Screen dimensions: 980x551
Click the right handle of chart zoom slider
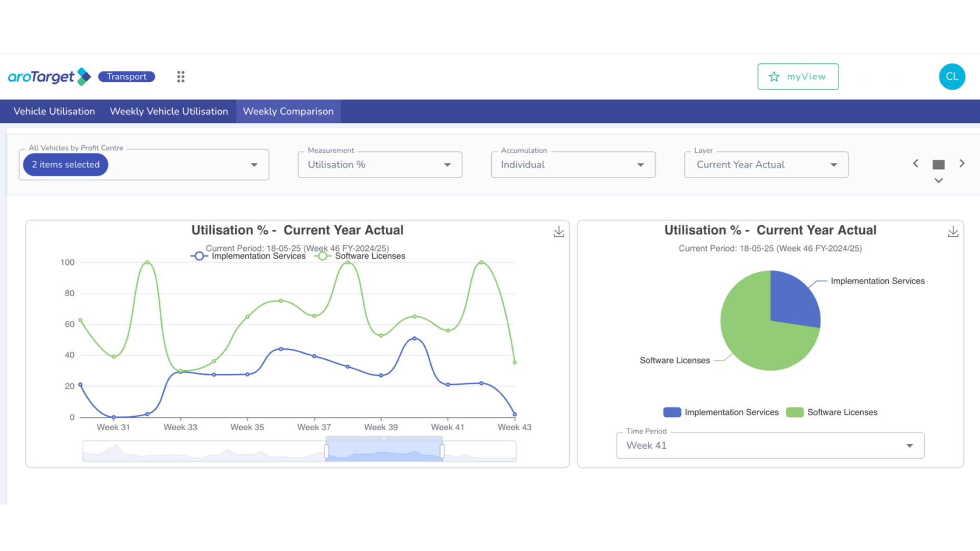click(x=442, y=451)
